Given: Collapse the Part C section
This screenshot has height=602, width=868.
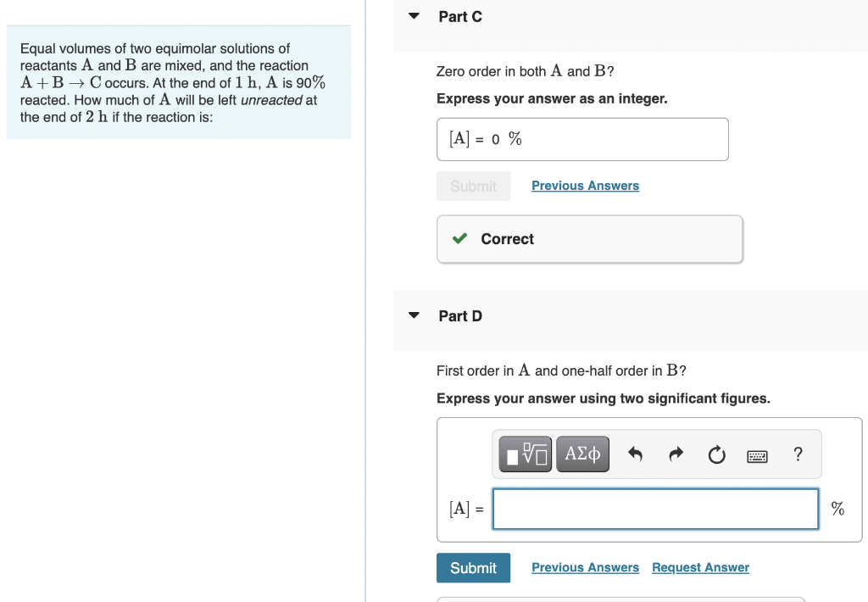Looking at the screenshot, I should click(413, 15).
